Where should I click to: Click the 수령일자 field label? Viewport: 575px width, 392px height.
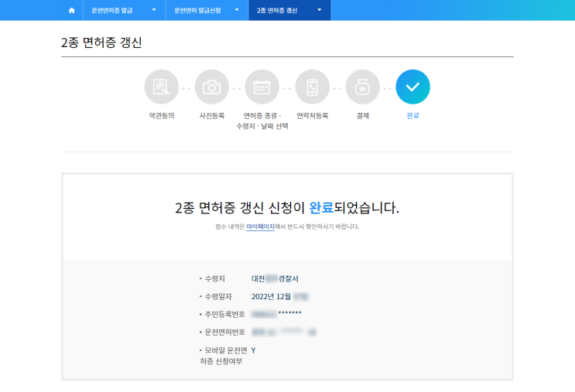217,296
